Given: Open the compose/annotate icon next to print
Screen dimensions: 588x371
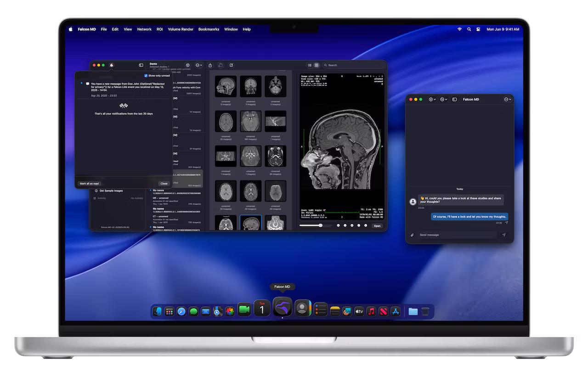Looking at the screenshot, I should 231,65.
